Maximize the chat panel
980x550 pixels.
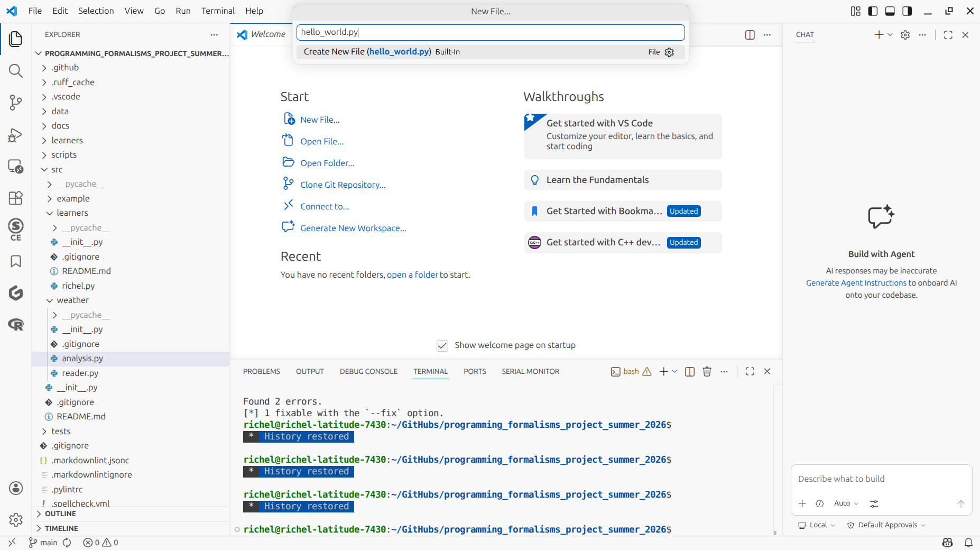948,35
